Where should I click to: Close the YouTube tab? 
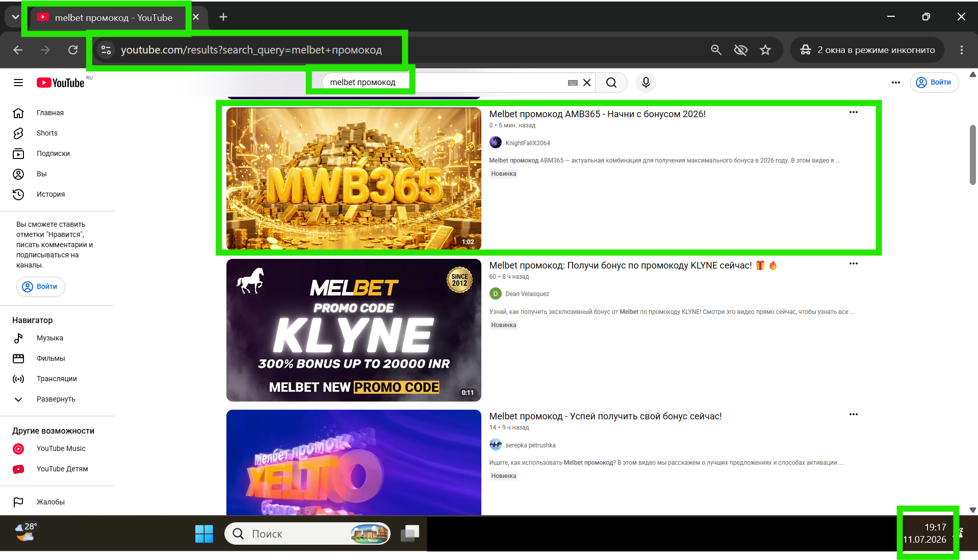click(196, 17)
